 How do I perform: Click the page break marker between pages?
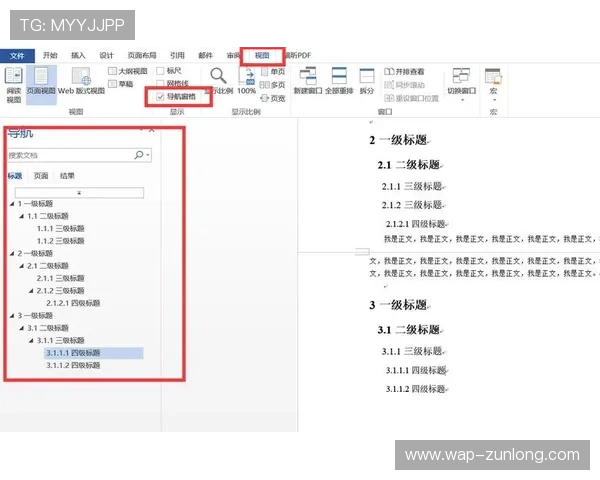[362, 251]
